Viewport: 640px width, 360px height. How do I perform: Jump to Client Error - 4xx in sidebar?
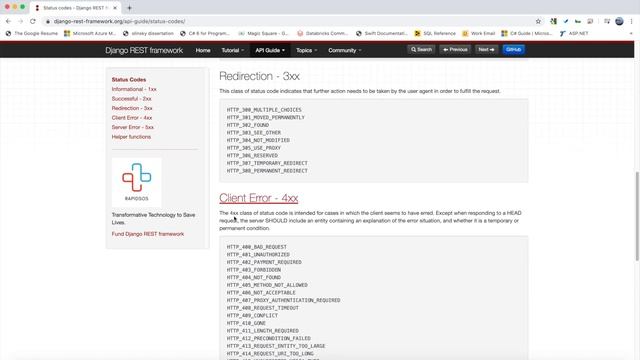click(x=132, y=118)
